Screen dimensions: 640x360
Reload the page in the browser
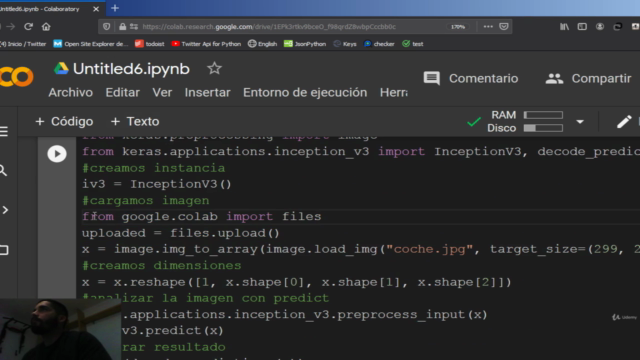coord(28,27)
